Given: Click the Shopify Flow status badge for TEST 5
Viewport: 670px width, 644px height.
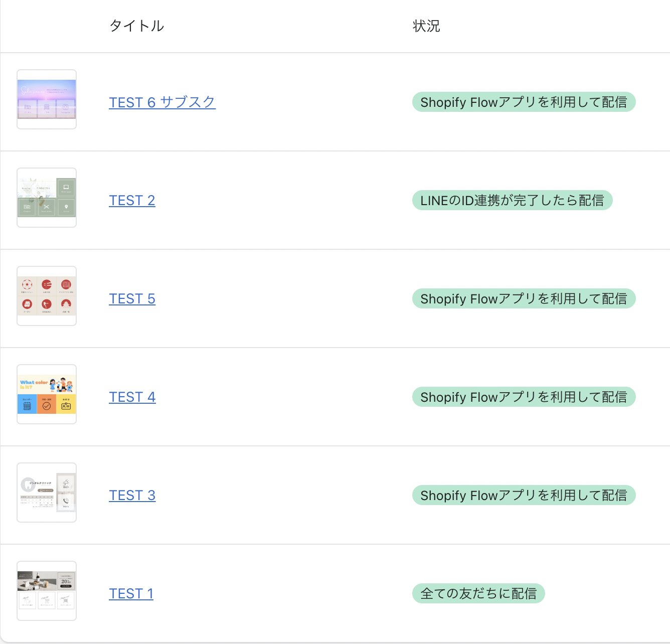Looking at the screenshot, I should 524,299.
